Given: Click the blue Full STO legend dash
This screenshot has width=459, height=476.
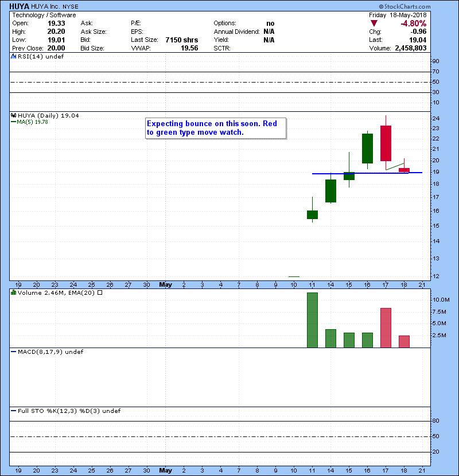Looking at the screenshot, I should [13, 411].
